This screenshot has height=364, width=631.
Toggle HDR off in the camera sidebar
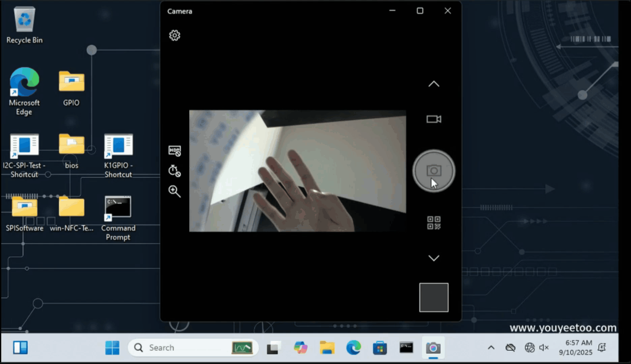pyautogui.click(x=174, y=151)
